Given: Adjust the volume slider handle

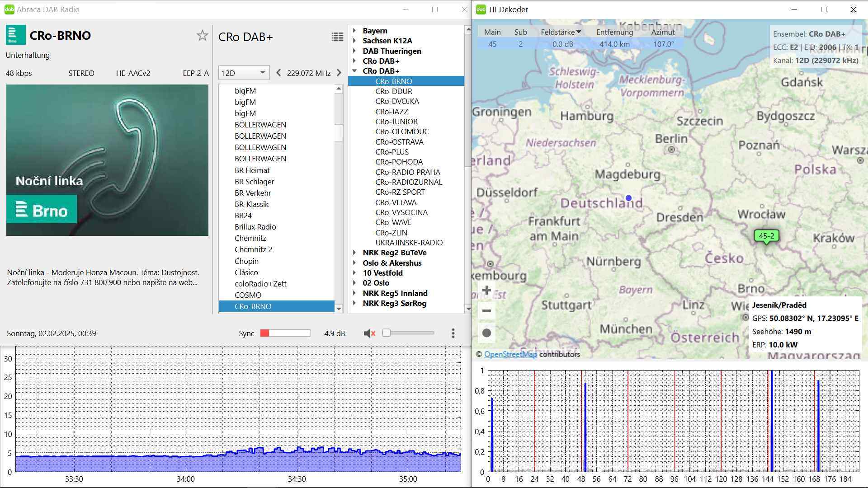Looking at the screenshot, I should [x=386, y=333].
